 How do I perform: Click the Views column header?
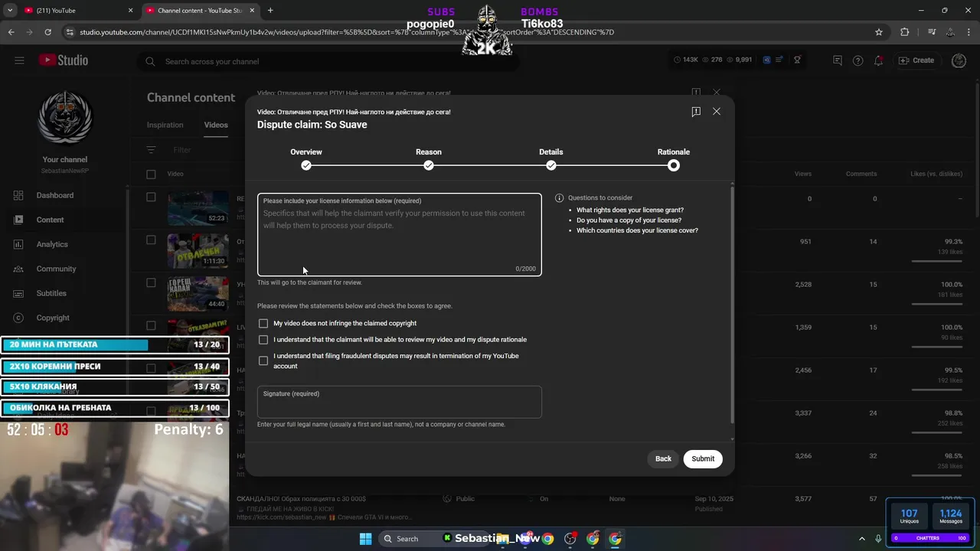click(x=802, y=174)
